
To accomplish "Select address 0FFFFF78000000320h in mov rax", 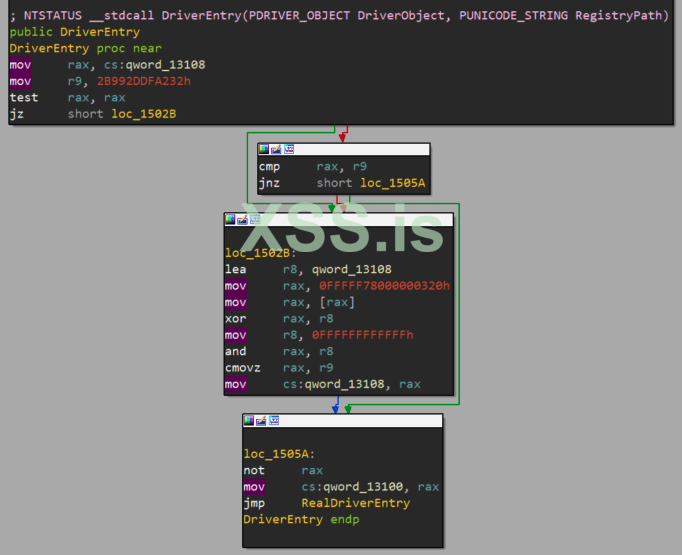I will click(x=384, y=286).
